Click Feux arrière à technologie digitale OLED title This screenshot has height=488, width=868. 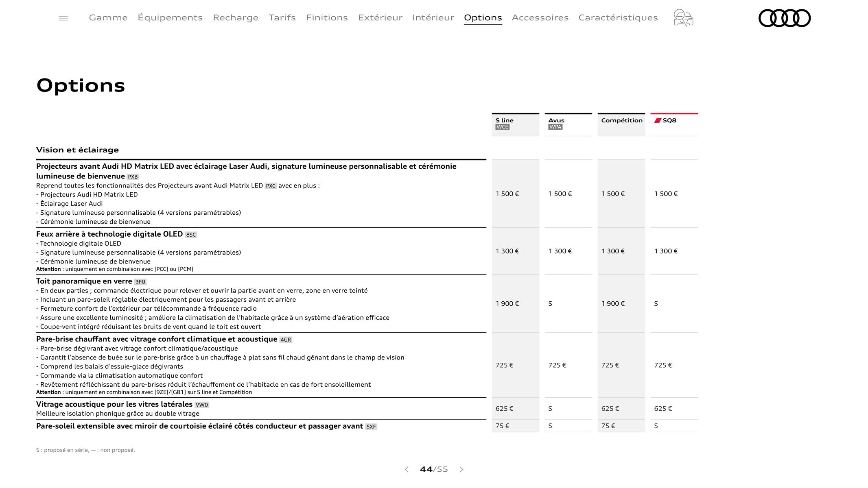(x=109, y=234)
